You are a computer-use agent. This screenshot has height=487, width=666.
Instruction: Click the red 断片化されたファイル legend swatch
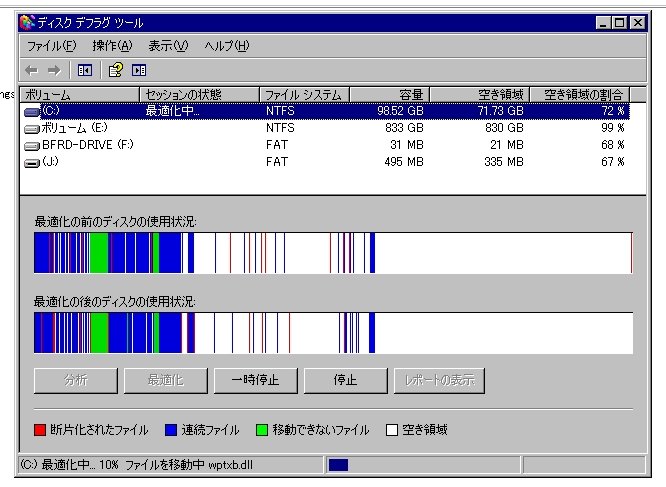tap(40, 430)
